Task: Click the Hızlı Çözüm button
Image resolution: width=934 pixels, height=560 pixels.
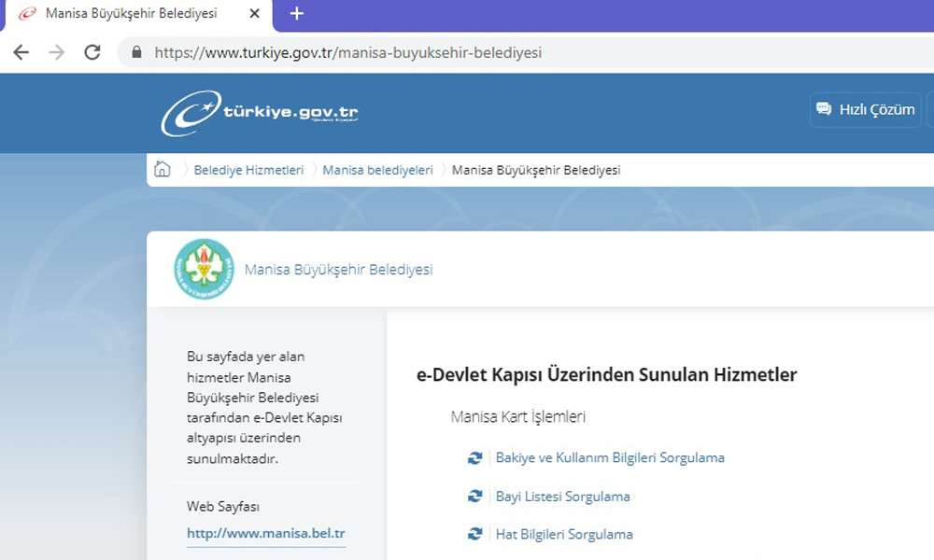Action: tap(866, 109)
